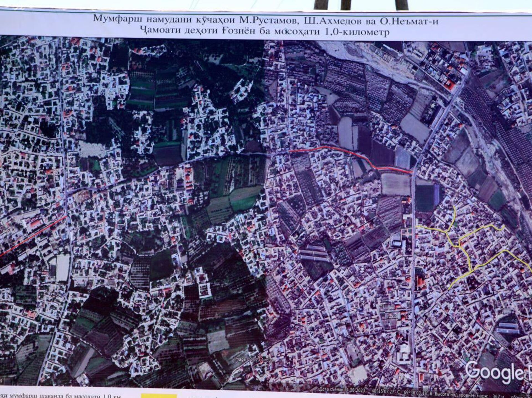The width and height of the screenshot is (532, 398).
Task: Click the Image ©2023 Airbus attribution text
Action: tap(254, 360)
